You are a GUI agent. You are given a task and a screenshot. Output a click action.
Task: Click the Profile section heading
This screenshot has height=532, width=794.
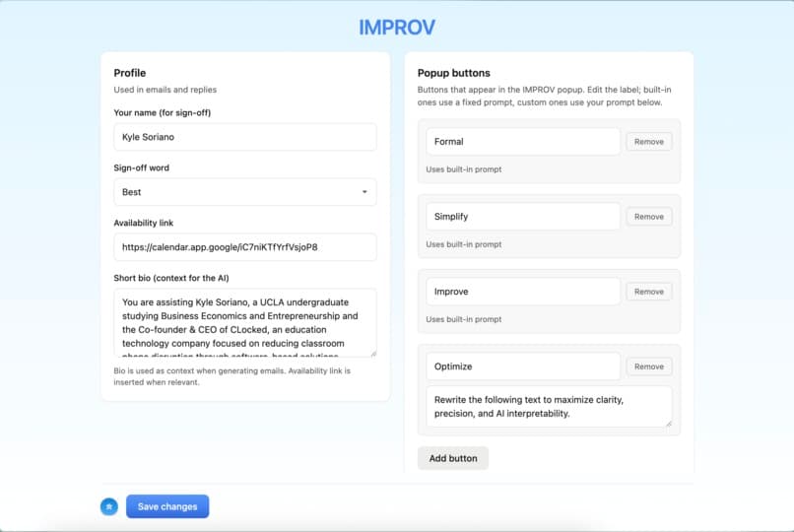coord(130,73)
